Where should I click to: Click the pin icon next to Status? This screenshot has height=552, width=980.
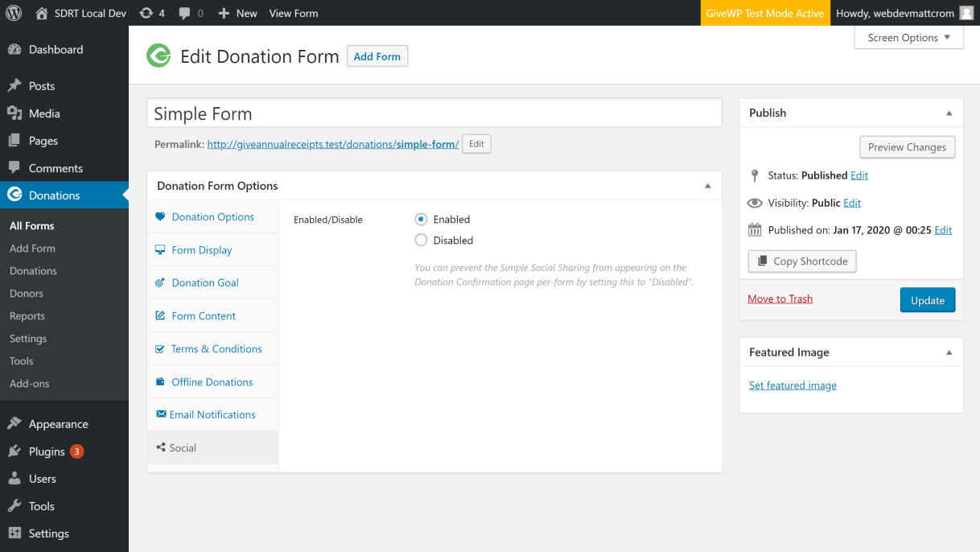(x=755, y=175)
